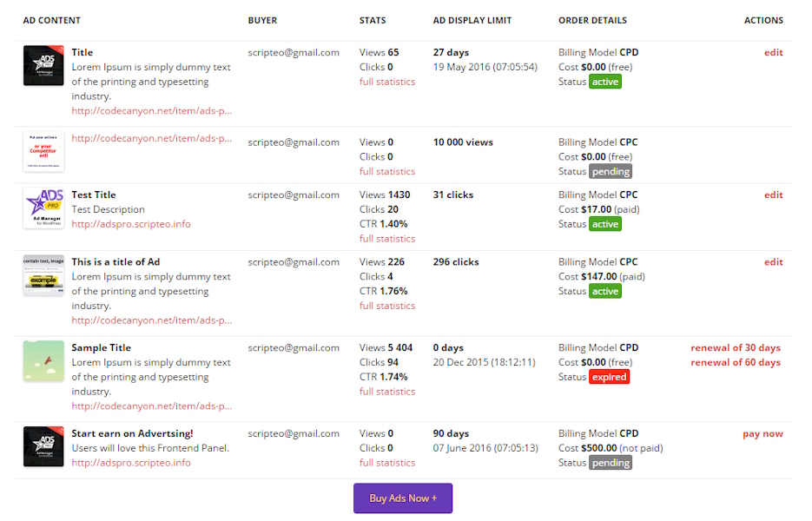Click the 'Put your ad here' thumbnail
Screen dimensions: 812x521
pos(43,151)
